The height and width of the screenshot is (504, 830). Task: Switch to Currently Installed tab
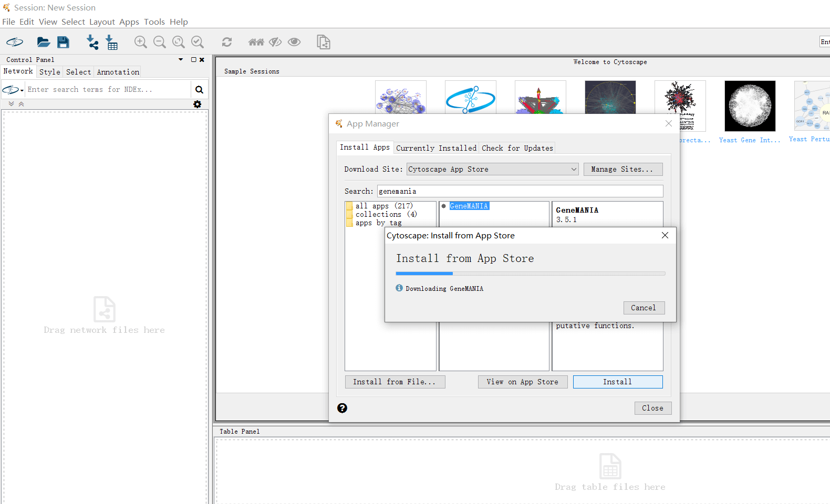pyautogui.click(x=436, y=148)
